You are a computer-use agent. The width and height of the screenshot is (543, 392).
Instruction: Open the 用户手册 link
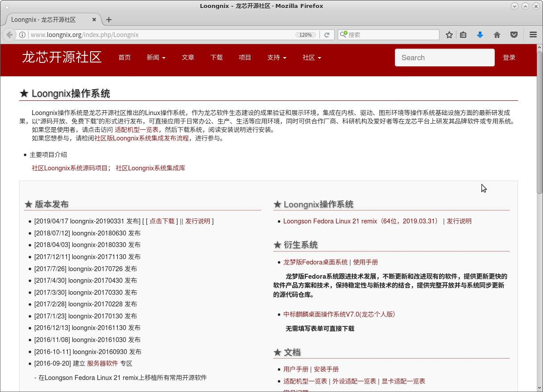point(296,369)
